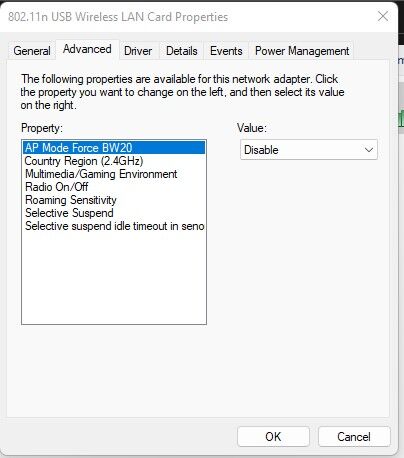This screenshot has height=458, width=404.
Task: Close the Wireless LAN Card Properties dialog
Action: pos(383,16)
